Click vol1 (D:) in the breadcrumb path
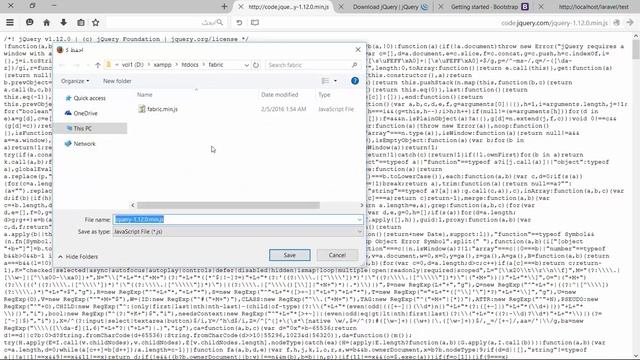The height and width of the screenshot is (360, 640). [133, 65]
